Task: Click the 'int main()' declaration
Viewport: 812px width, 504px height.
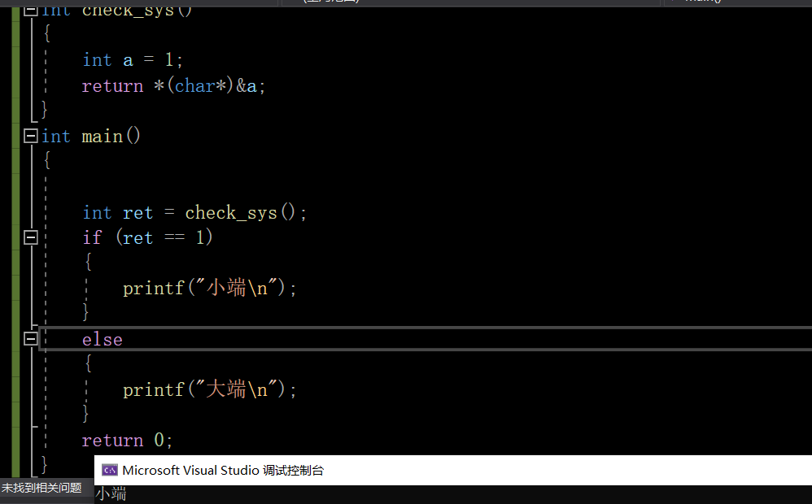Action: coord(90,136)
